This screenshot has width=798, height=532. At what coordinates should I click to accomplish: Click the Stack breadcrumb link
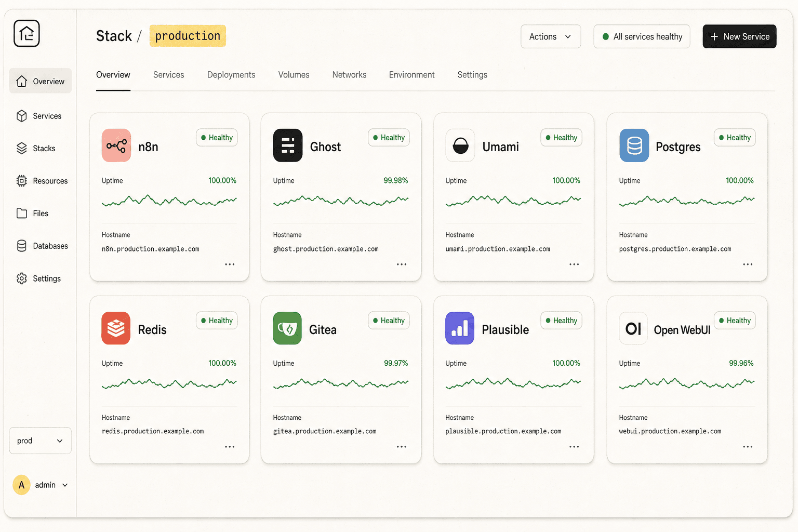click(114, 36)
